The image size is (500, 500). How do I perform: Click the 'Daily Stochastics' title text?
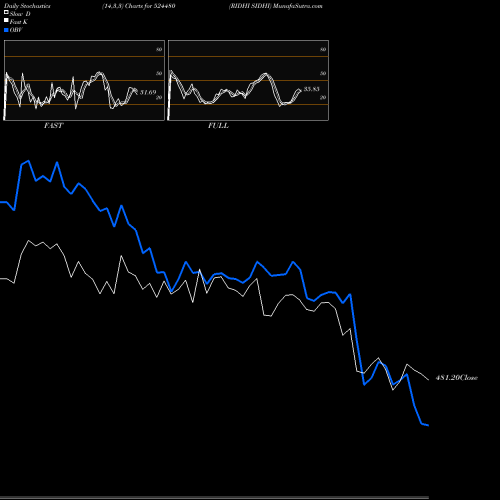pos(27,6)
